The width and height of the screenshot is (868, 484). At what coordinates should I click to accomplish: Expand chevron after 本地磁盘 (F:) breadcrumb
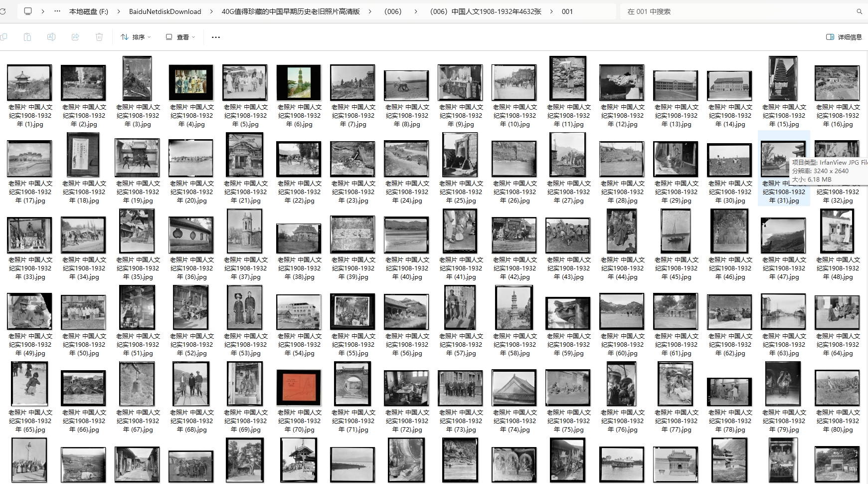118,11
